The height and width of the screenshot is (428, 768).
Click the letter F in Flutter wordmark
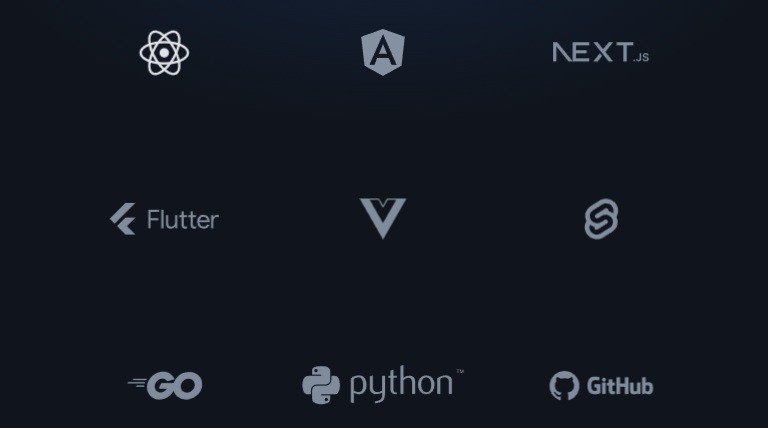153,219
